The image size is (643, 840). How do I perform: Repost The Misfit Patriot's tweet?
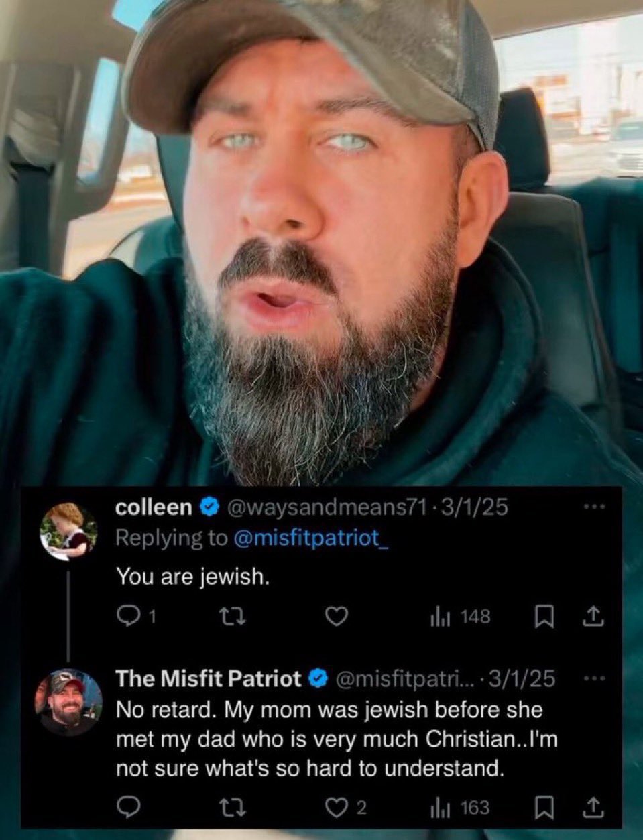pyautogui.click(x=227, y=808)
